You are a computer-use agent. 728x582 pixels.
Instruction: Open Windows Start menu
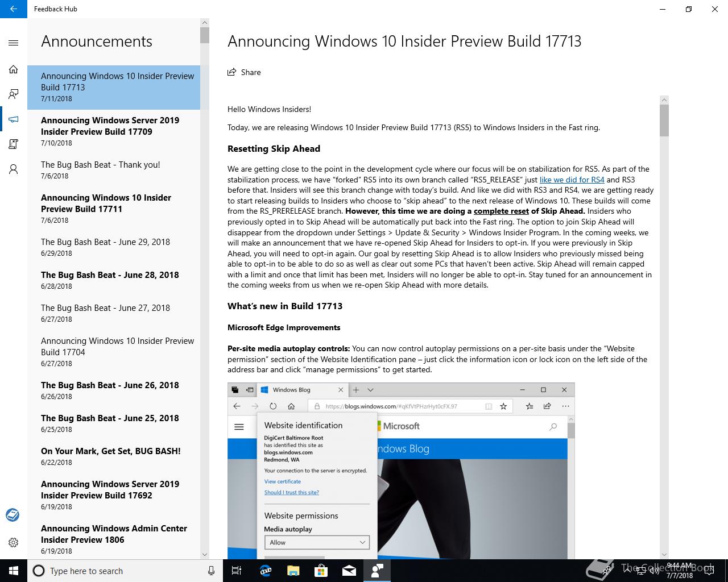click(14, 571)
